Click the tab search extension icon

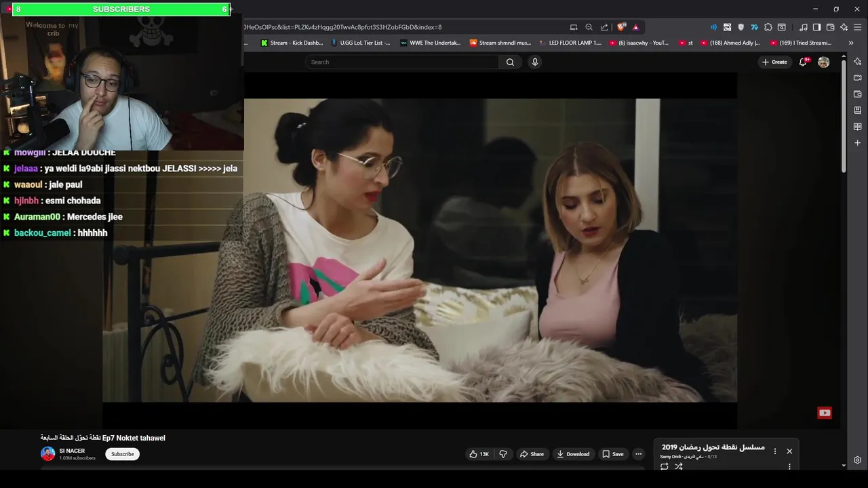(x=782, y=27)
